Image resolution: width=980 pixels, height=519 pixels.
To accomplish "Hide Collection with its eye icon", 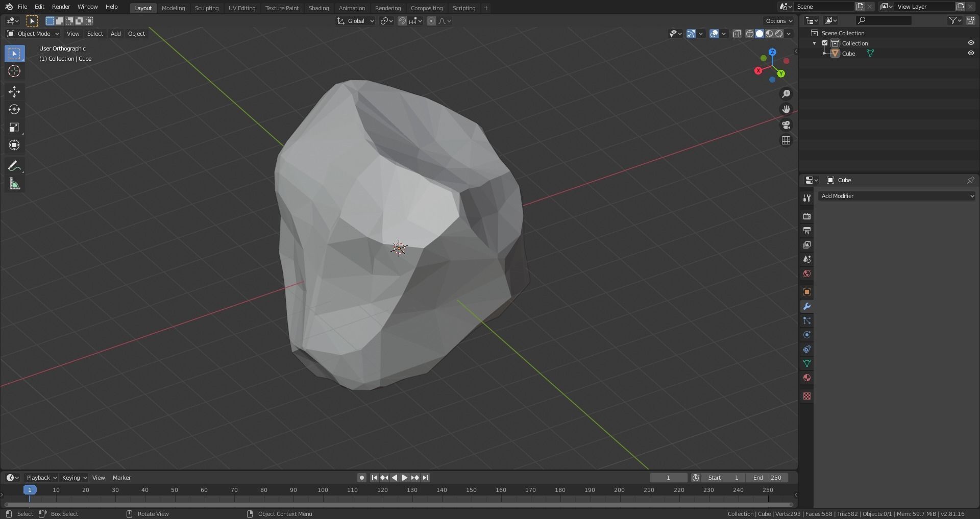I will click(971, 43).
